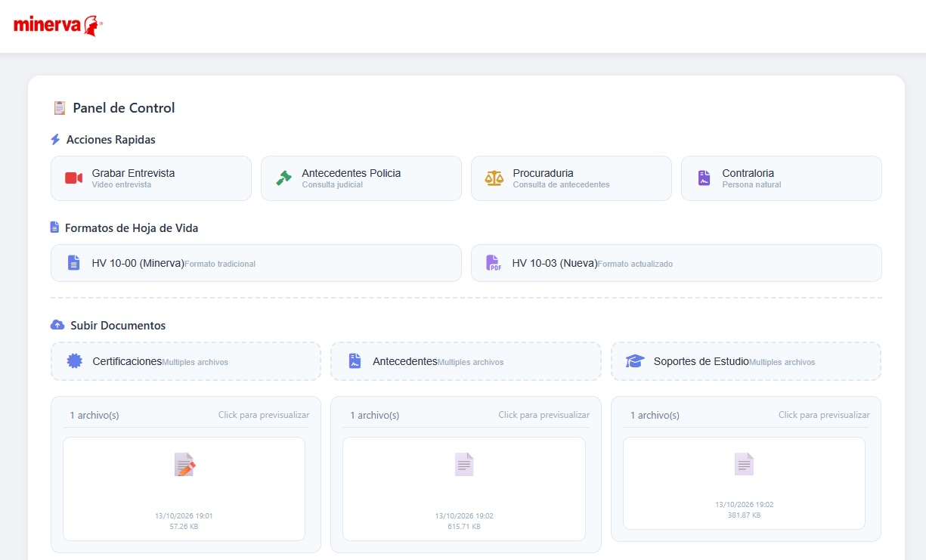The height and width of the screenshot is (560, 926).
Task: Click the "Panel de Control" heading
Action: tap(124, 108)
